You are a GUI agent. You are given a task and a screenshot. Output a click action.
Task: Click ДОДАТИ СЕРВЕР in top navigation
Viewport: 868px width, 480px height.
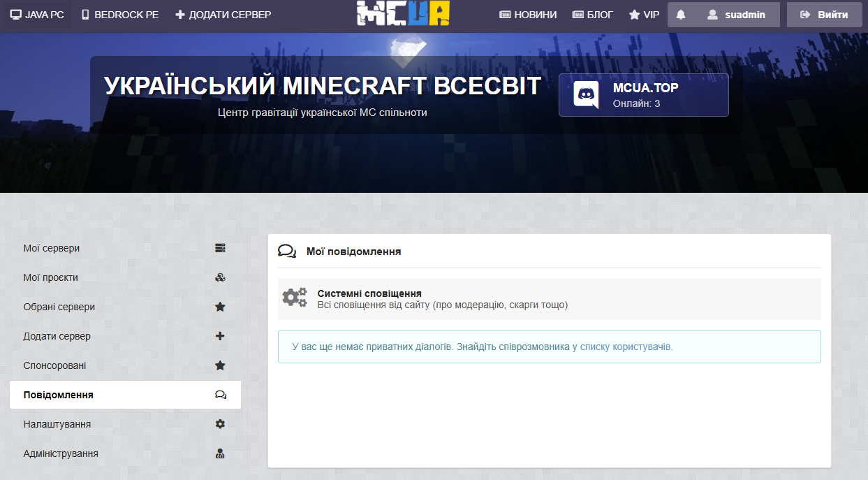coord(223,15)
